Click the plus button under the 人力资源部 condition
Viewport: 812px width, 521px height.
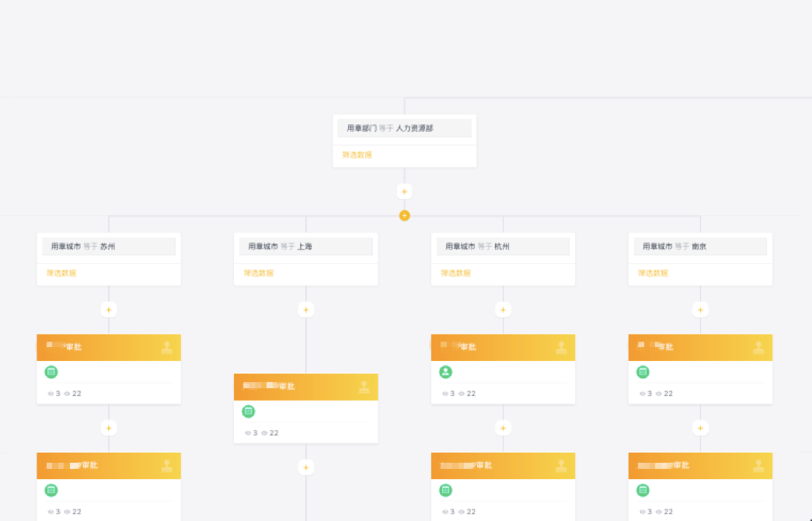click(x=404, y=191)
